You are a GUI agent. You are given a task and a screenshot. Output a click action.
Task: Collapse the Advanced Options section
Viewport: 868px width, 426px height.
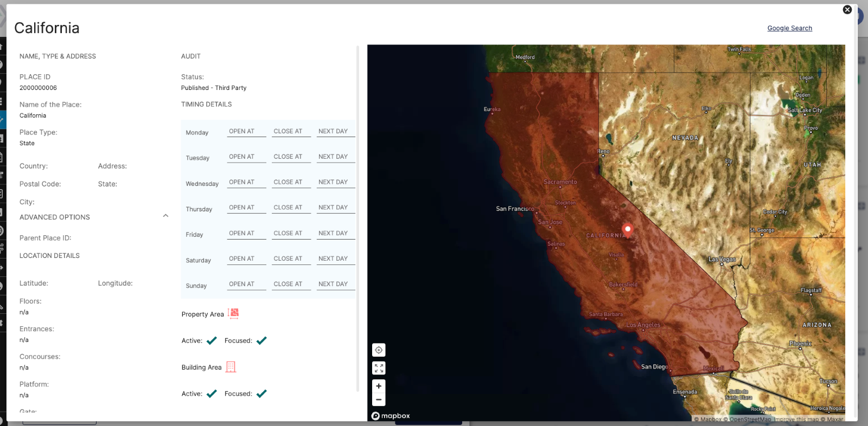(x=165, y=216)
